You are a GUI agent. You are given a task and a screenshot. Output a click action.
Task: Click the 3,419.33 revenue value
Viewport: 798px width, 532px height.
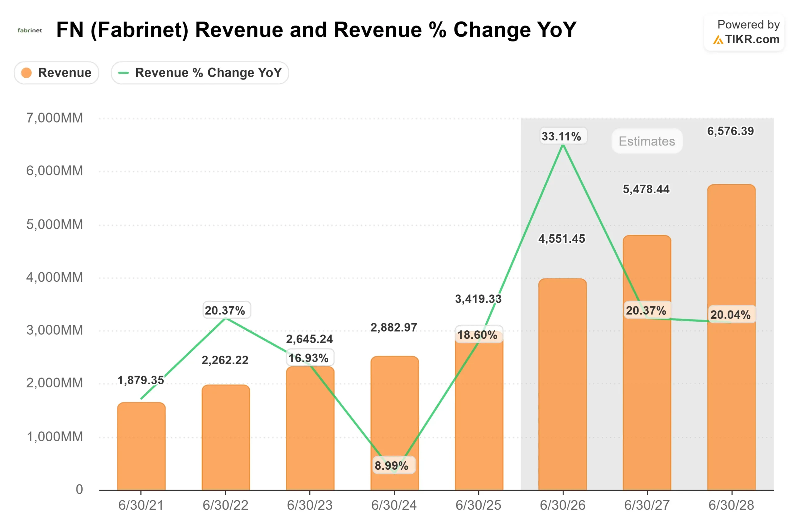(478, 299)
